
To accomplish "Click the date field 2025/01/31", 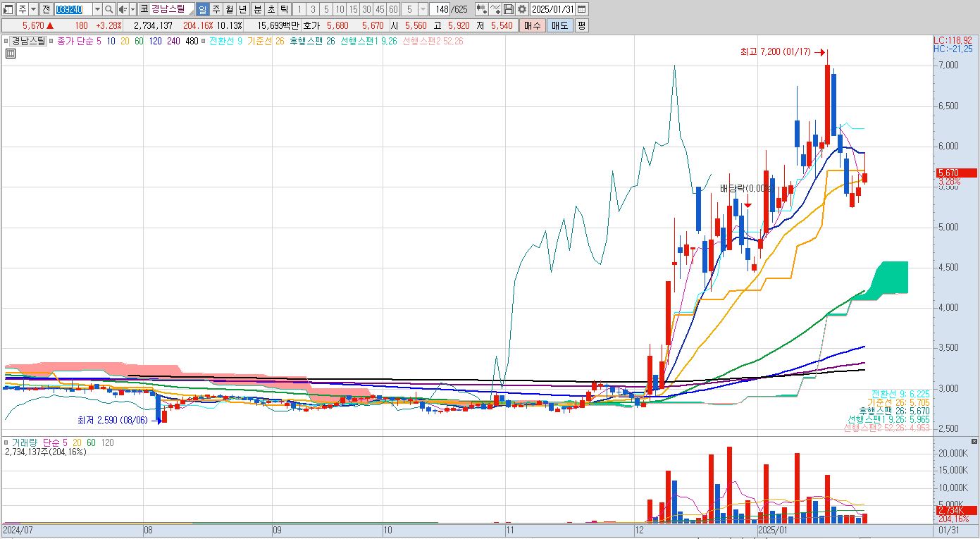I will tap(554, 9).
